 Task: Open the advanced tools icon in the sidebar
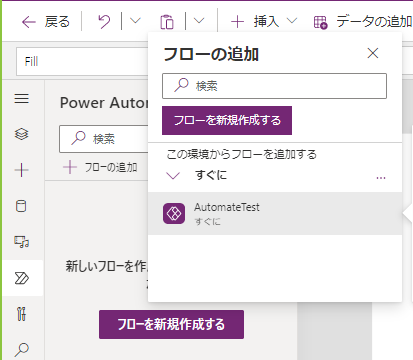pyautogui.click(x=21, y=314)
